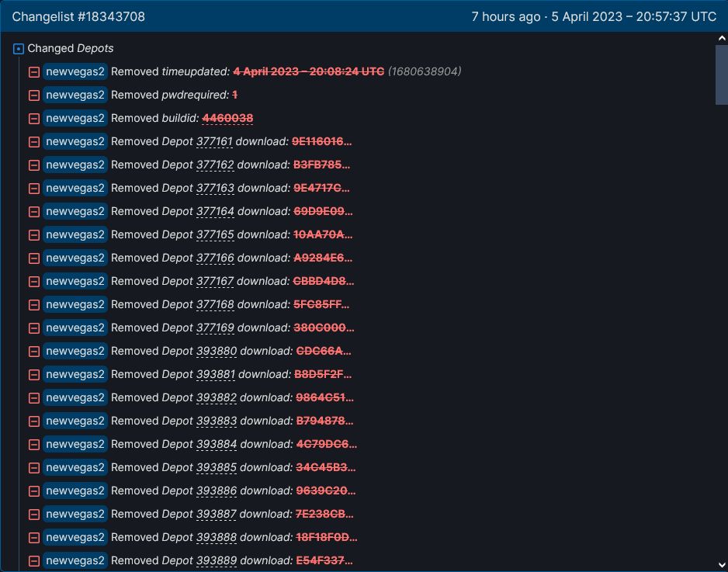Open Depot 393888 link

point(217,537)
